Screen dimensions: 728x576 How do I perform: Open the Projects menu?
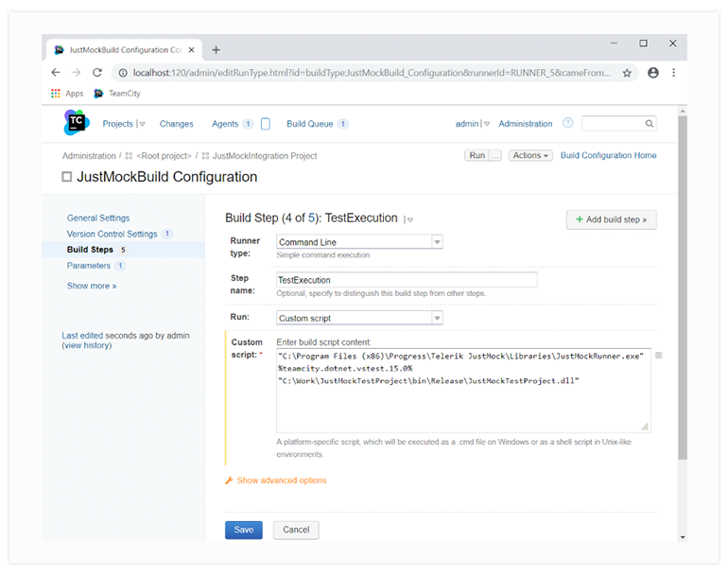[x=118, y=124]
